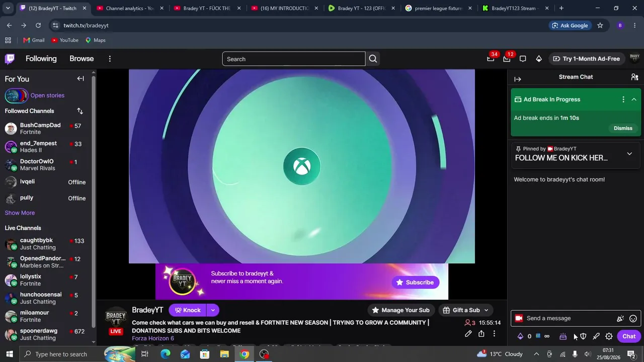The height and width of the screenshot is (362, 644).
Task: Share the stream using the share icon
Action: (x=481, y=334)
